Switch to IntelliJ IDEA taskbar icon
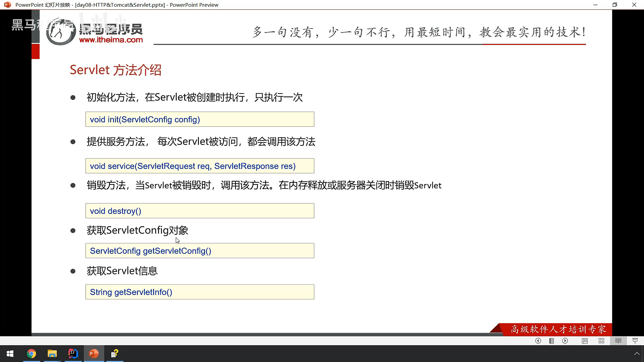Image resolution: width=644 pixels, height=362 pixels. [x=73, y=354]
